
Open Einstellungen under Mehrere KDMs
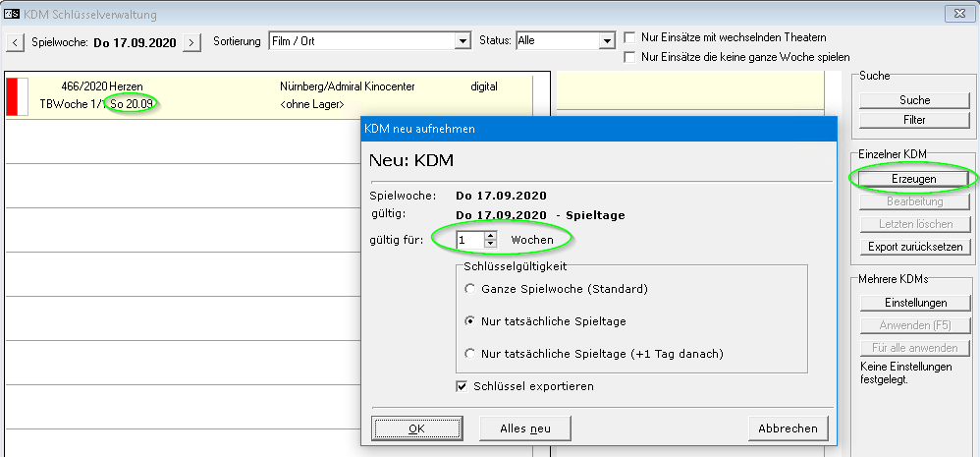(x=913, y=303)
